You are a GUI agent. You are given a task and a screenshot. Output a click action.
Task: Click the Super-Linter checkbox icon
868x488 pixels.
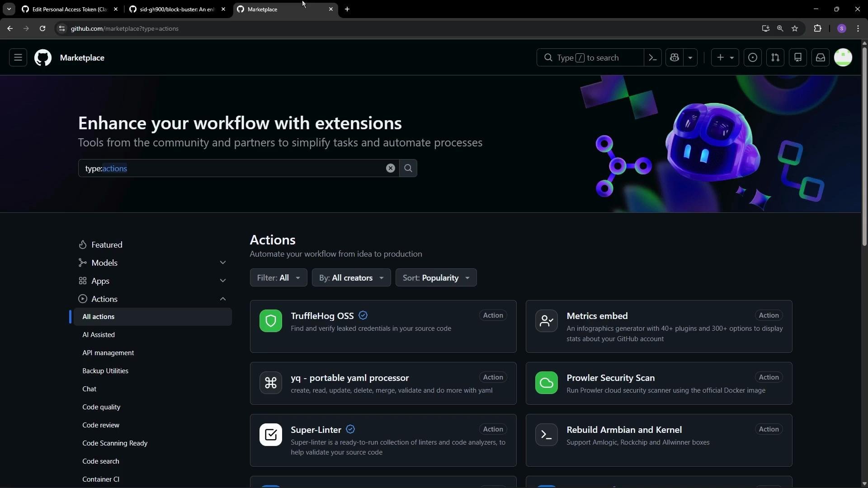click(x=271, y=435)
